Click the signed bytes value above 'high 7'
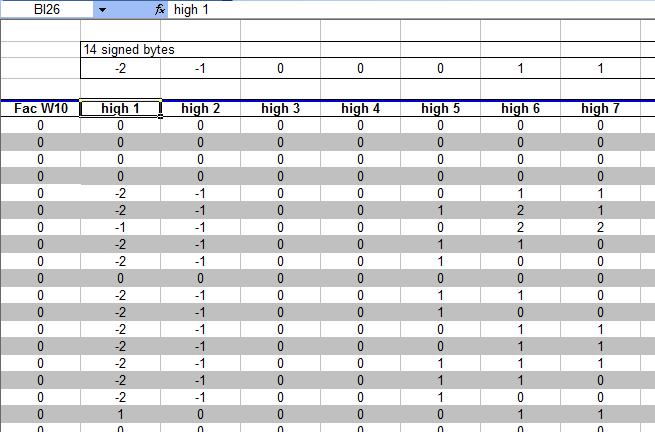 click(x=600, y=68)
